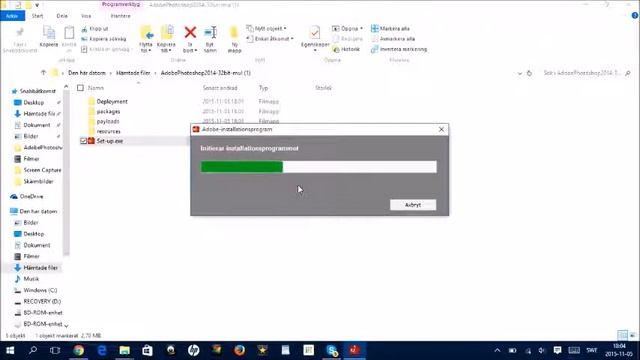Open the Kopiera till dropdown
Image resolution: width=640 pixels, height=360 pixels.
pyautogui.click(x=166, y=47)
